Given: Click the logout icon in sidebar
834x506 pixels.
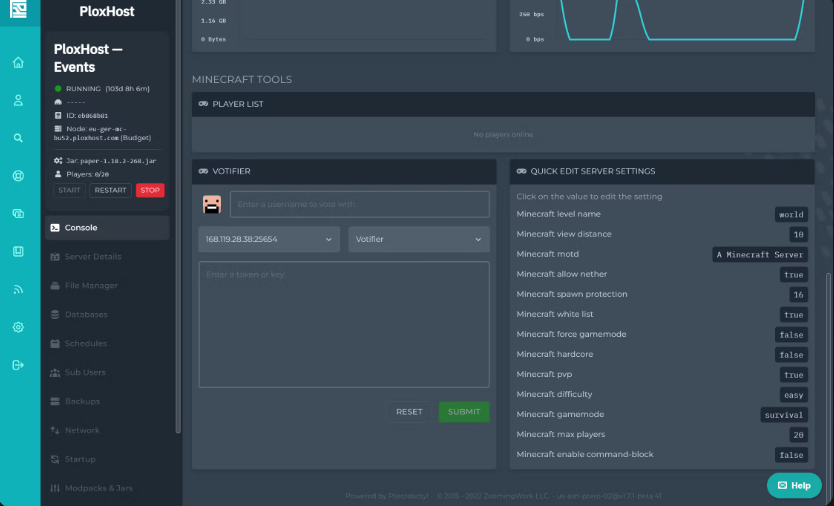Looking at the screenshot, I should (x=18, y=365).
